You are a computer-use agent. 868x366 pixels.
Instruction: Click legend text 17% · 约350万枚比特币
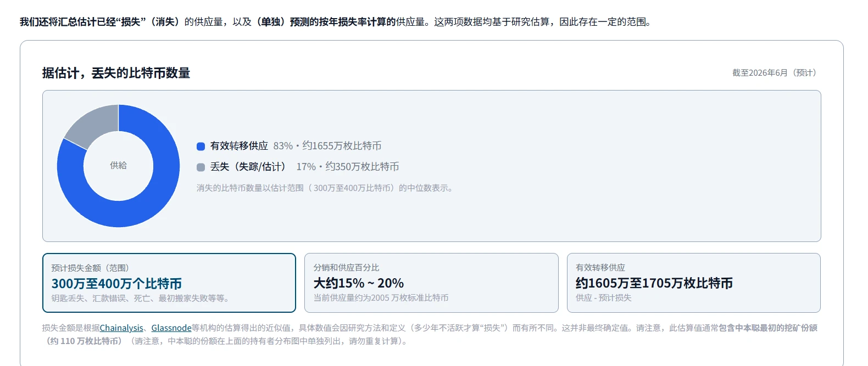pos(348,167)
